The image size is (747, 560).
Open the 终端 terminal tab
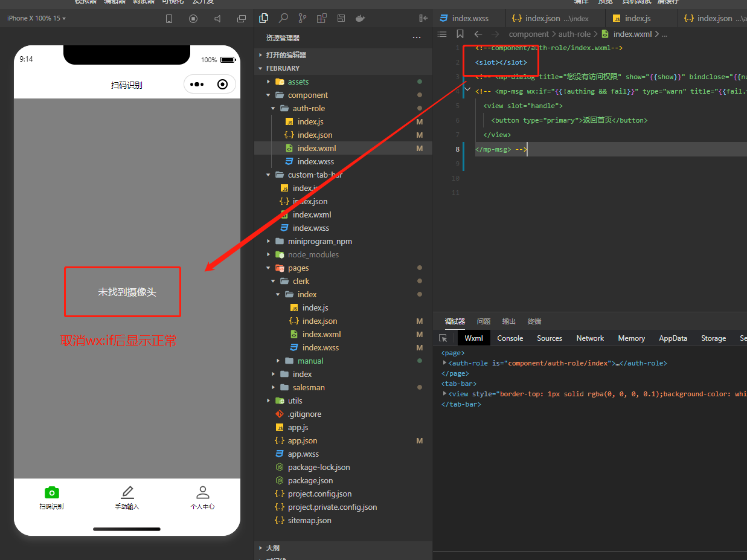coord(534,321)
